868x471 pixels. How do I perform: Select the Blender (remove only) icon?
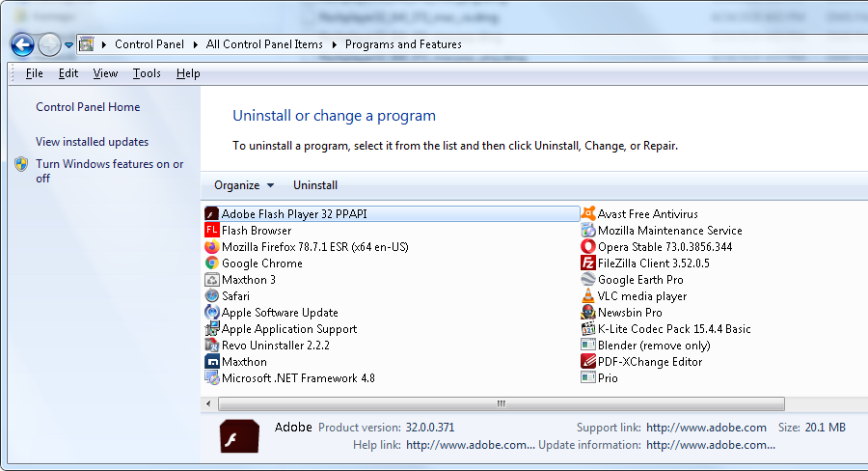click(588, 346)
